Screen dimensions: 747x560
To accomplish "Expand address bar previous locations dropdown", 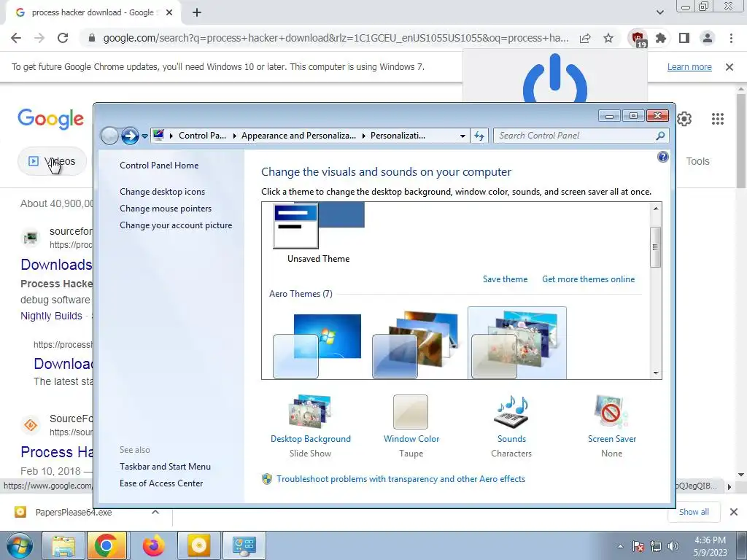I will point(462,136).
